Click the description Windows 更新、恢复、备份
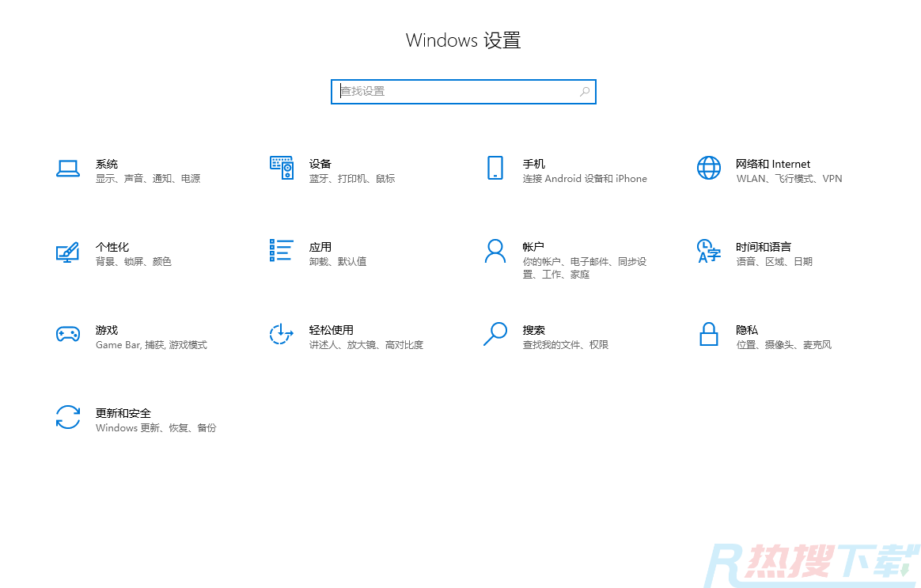 pyautogui.click(x=156, y=427)
